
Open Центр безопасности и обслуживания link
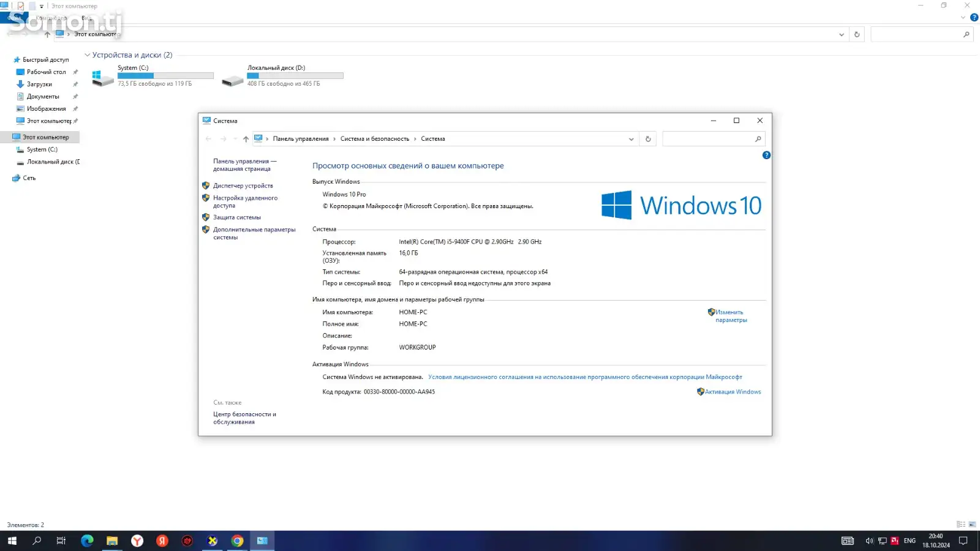[244, 418]
